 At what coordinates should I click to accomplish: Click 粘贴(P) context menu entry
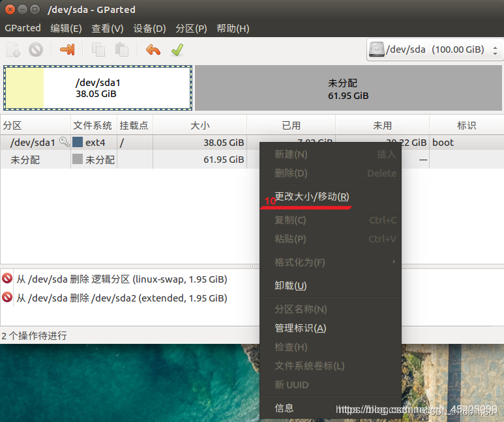click(x=331, y=239)
